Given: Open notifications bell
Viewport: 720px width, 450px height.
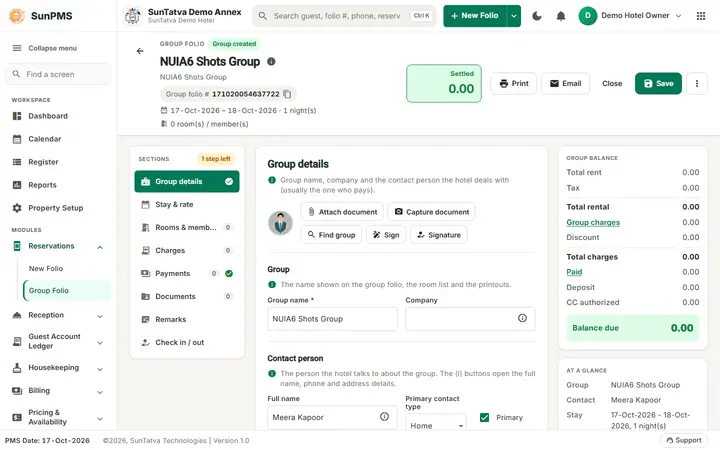Looking at the screenshot, I should (561, 16).
